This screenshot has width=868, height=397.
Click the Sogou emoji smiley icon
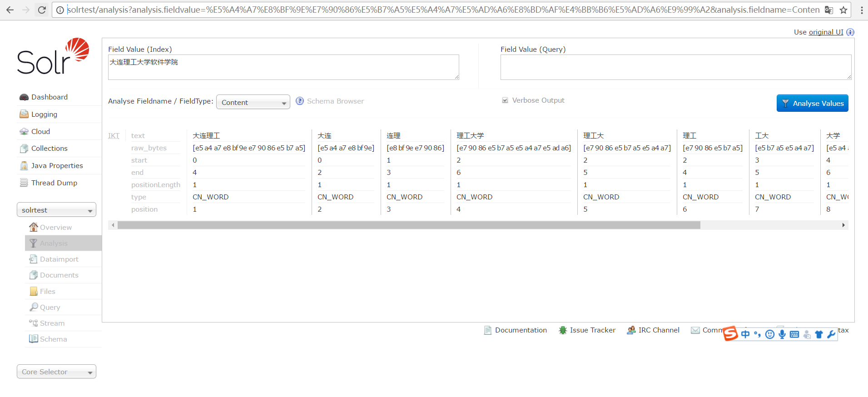coord(770,334)
